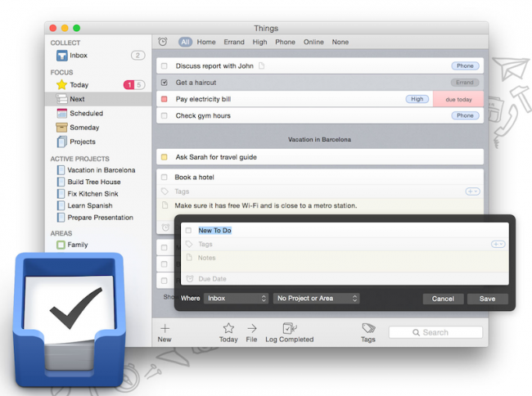Click the Errand tag on Get a haircut
Viewport: 532px width, 396px height.
point(465,83)
